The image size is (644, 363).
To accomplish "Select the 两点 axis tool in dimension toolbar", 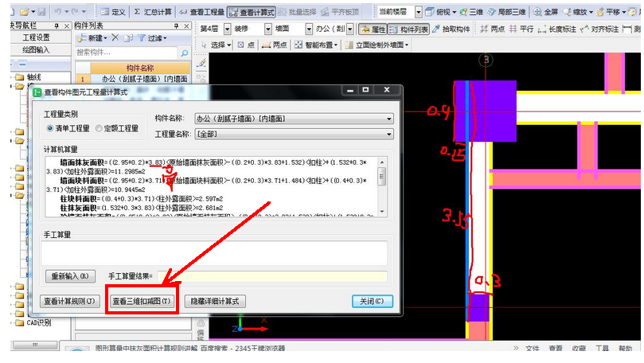I will 493,29.
